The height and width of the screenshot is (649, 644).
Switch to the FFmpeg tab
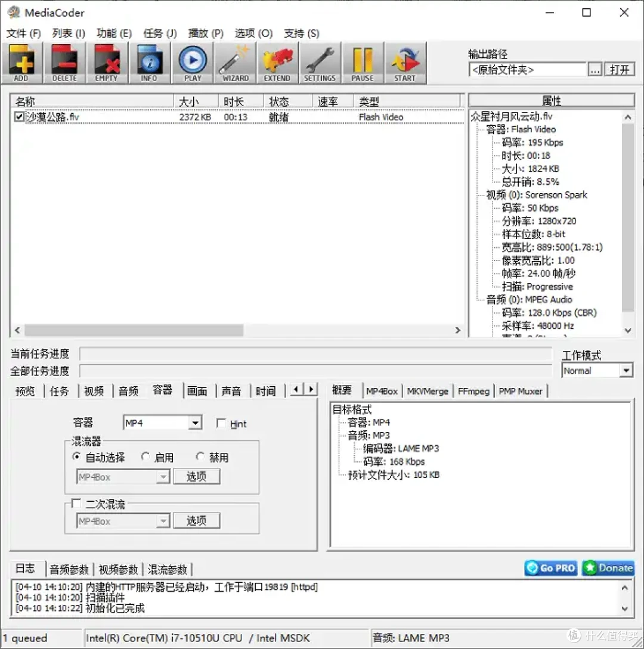click(473, 391)
